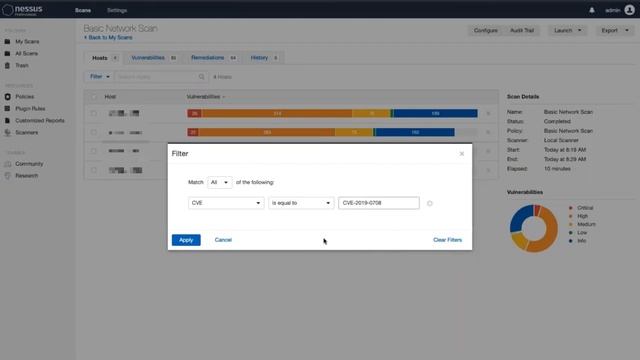
Task: Open the CVE filter field dropdown
Action: [x=226, y=203]
